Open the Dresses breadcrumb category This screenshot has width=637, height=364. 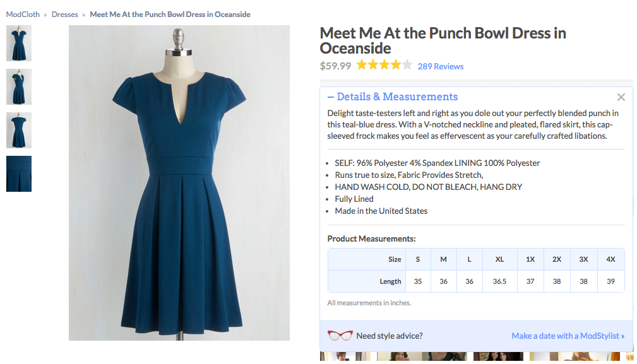click(x=64, y=15)
